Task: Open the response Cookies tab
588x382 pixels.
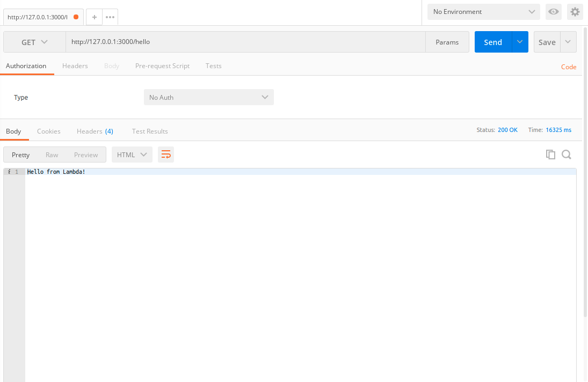Action: coord(49,131)
